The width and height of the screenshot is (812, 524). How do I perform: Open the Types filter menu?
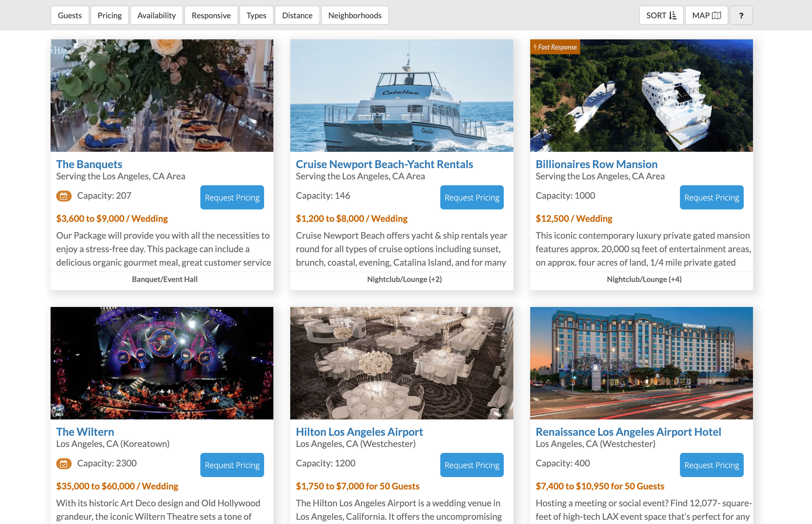click(256, 15)
